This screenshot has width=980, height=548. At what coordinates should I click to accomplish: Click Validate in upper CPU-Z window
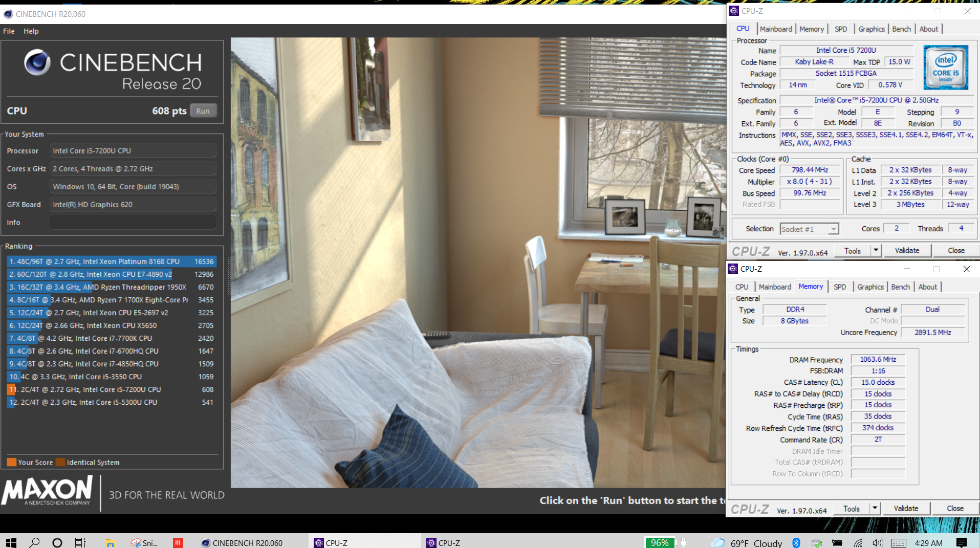(x=907, y=251)
